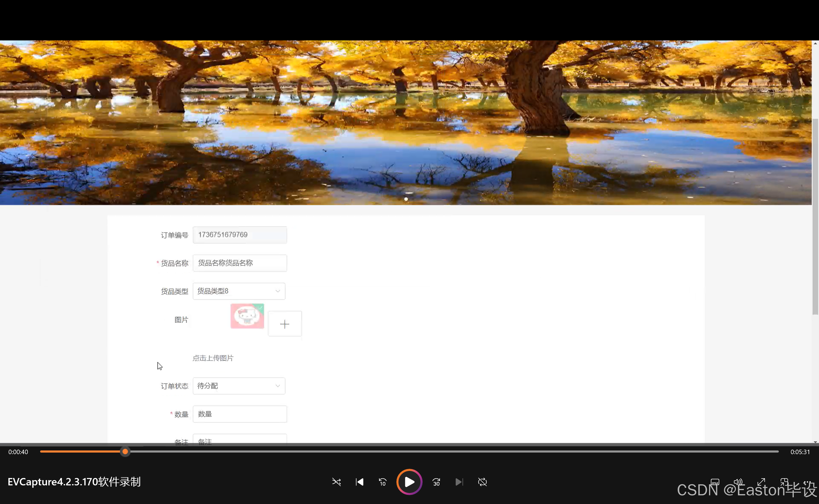
Task: Click the scrollbar up arrow
Action: coord(815,43)
